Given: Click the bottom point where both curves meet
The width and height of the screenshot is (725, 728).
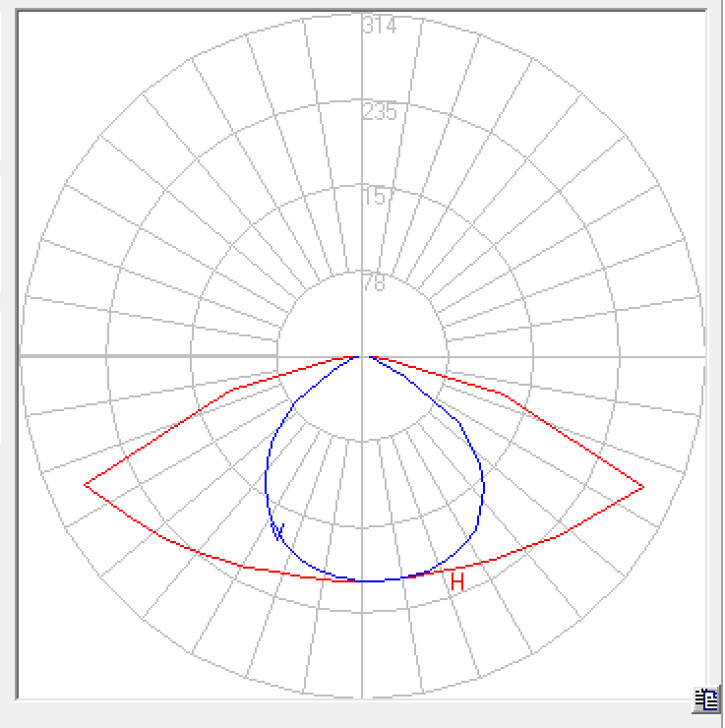Looking at the screenshot, I should click(364, 581).
